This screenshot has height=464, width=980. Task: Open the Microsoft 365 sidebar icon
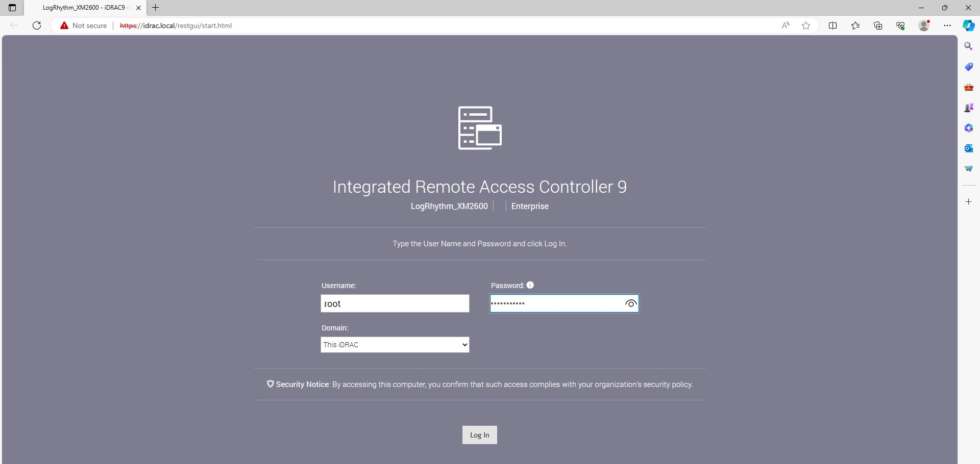968,127
